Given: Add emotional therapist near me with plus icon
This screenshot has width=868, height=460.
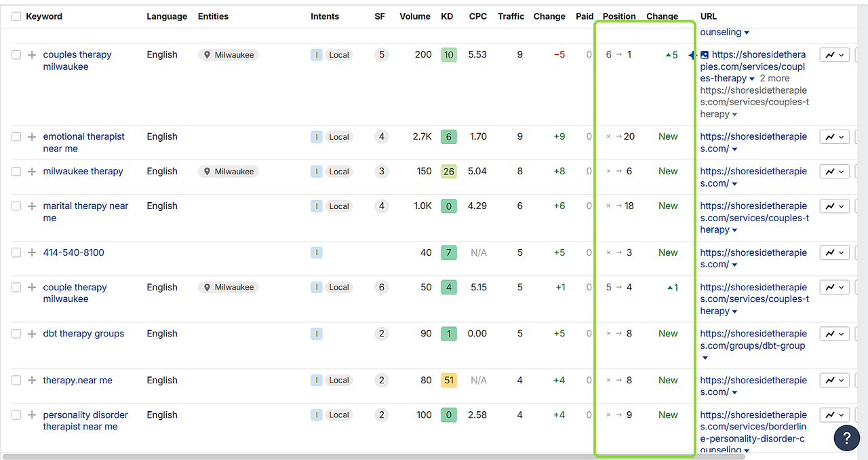Looking at the screenshot, I should [x=32, y=136].
